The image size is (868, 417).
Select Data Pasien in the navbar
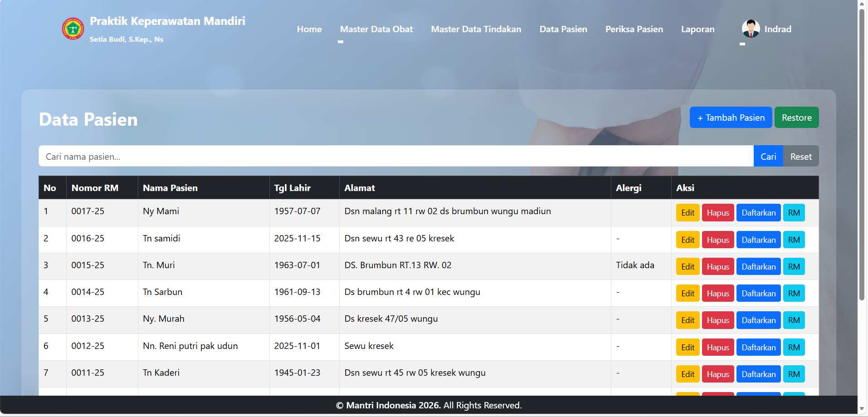point(563,29)
